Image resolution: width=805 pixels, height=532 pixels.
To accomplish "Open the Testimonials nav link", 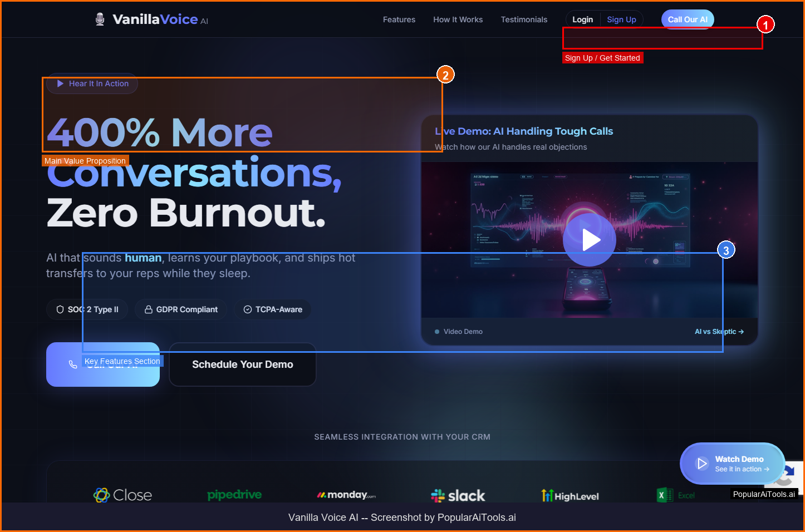I will coord(524,19).
